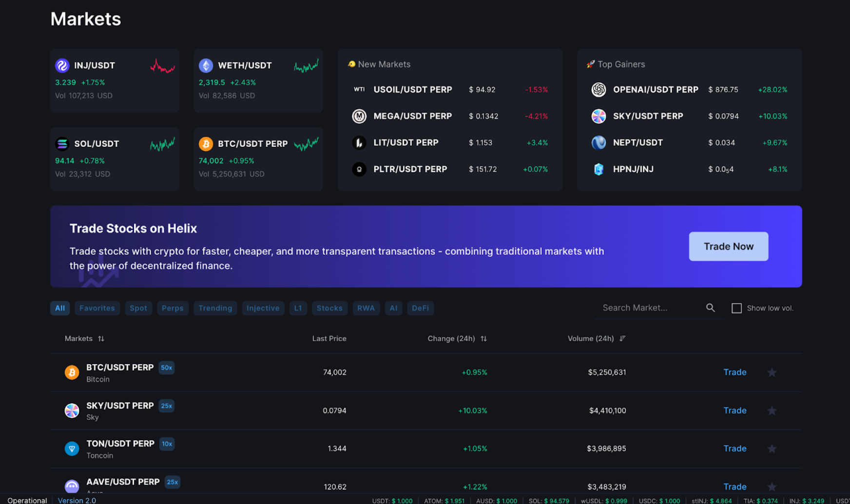Image resolution: width=850 pixels, height=504 pixels.
Task: Sort by the Markets column arrows
Action: (101, 339)
